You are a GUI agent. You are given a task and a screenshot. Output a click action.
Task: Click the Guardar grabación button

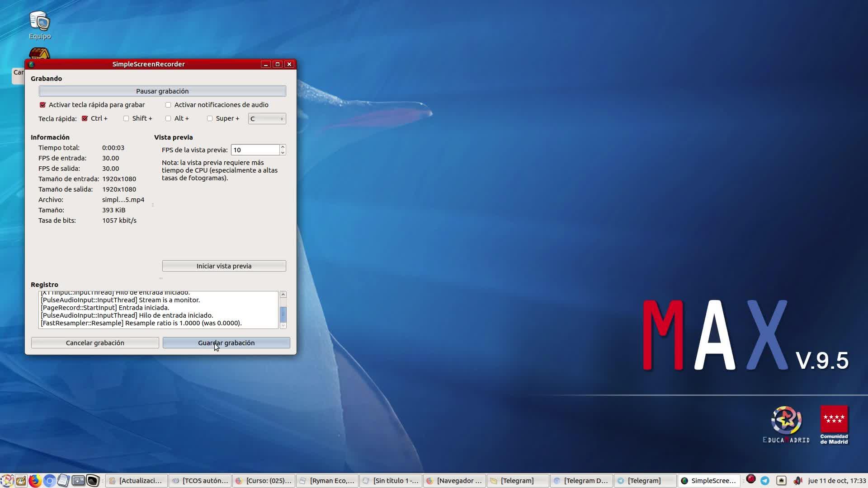226,343
